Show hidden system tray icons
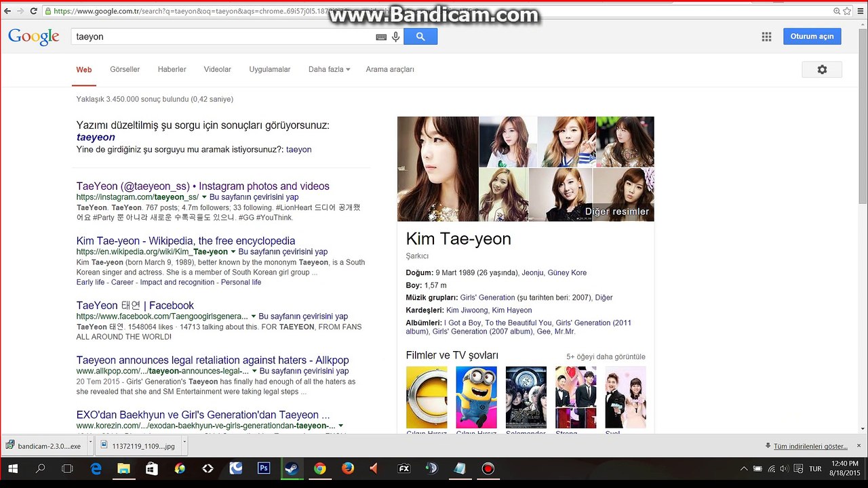This screenshot has height=488, width=868. click(x=744, y=469)
